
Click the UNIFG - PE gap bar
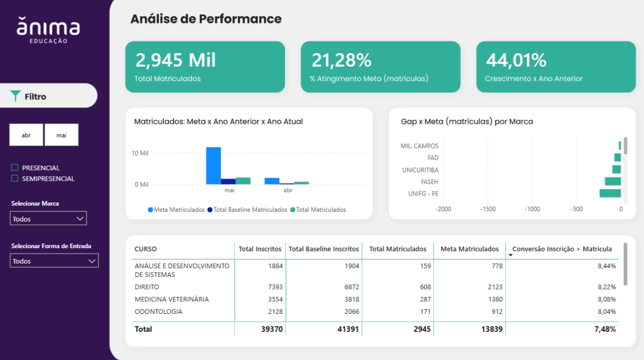(610, 193)
